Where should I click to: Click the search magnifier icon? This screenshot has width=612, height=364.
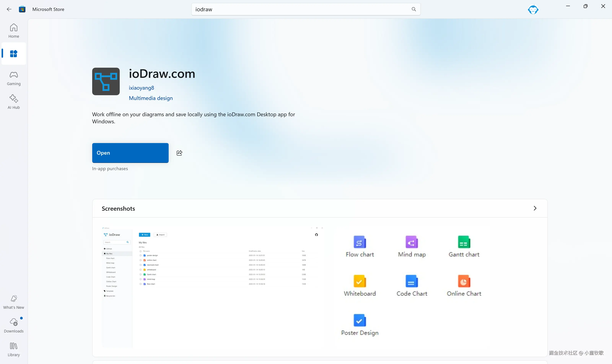(x=414, y=9)
